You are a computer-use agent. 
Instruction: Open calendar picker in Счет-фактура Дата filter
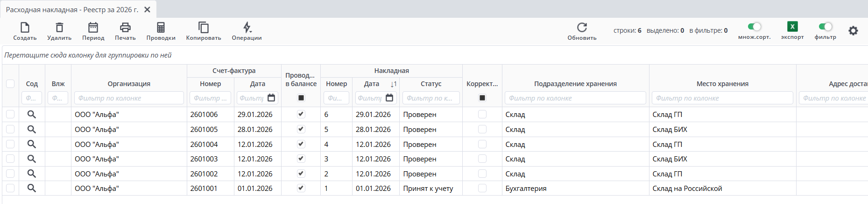(271, 98)
